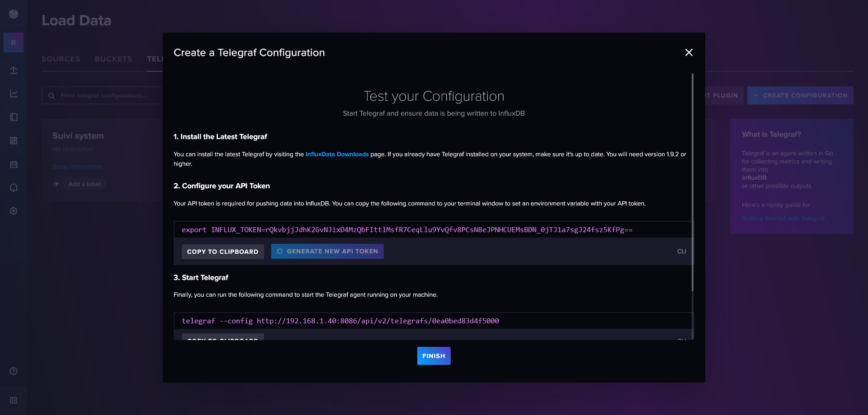Viewport: 868px width, 415px height.
Task: Open Data Explorer graph icon
Action: pos(14,93)
